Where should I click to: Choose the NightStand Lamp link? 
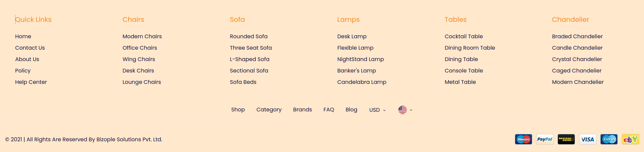tap(360, 59)
